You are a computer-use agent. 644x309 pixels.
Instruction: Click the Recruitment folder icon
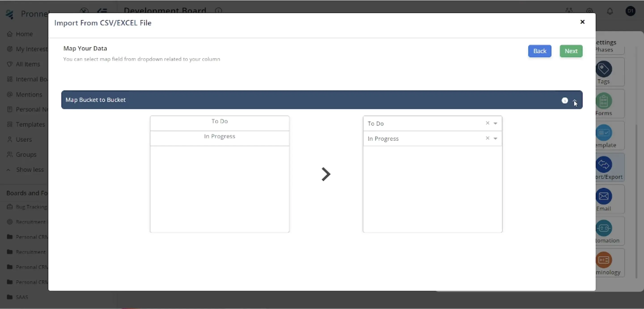coord(9,252)
